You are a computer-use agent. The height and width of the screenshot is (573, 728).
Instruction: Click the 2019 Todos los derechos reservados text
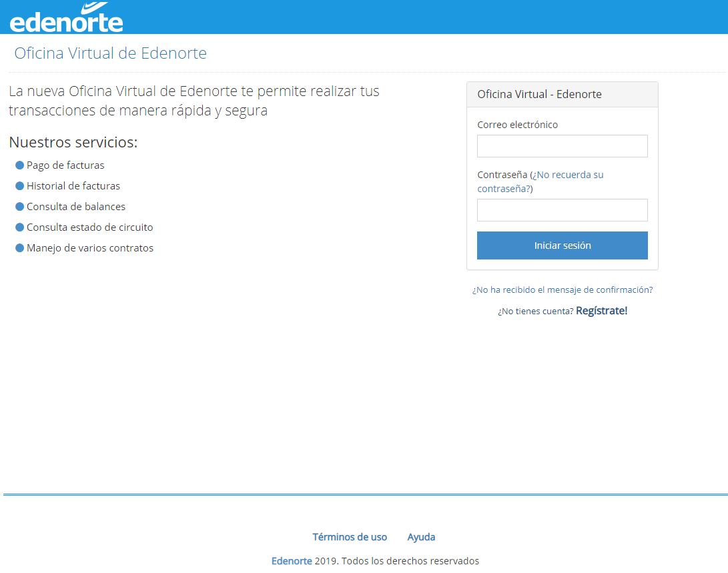tap(397, 561)
